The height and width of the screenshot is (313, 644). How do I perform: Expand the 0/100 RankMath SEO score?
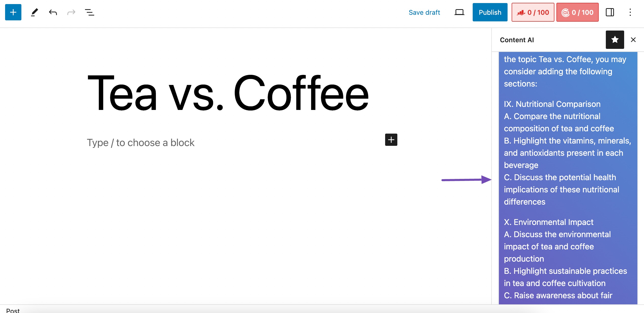click(532, 12)
